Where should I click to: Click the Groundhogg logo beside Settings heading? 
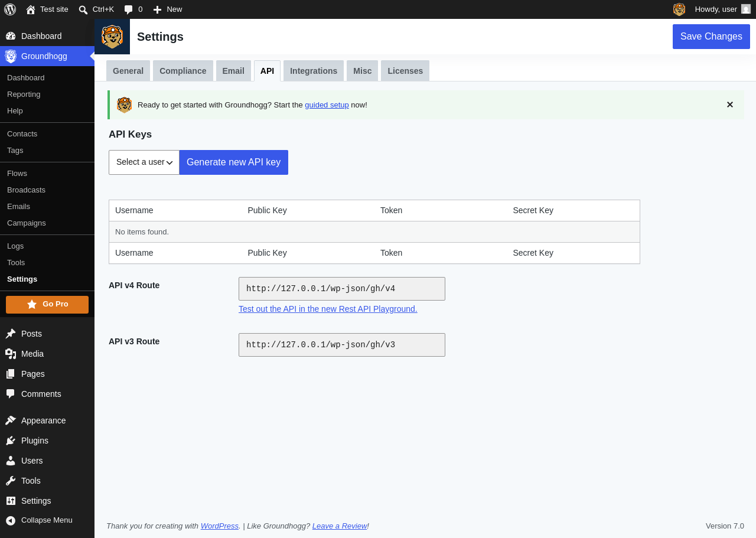click(112, 37)
